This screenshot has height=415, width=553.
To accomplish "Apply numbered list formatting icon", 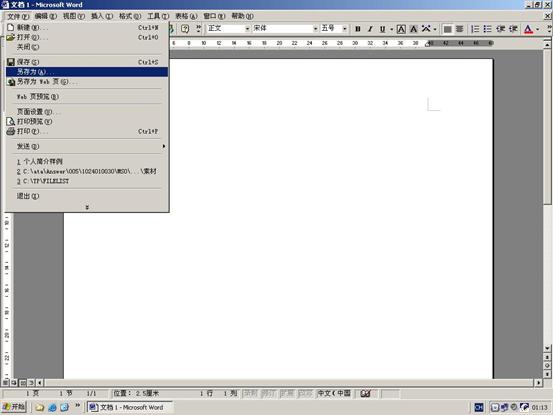I will pyautogui.click(x=475, y=29).
